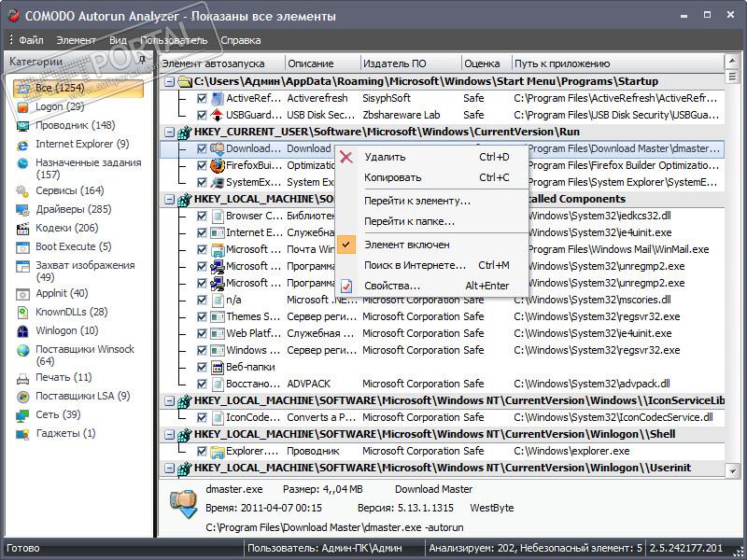Sort by Элемент автозапуска column header

pos(221,63)
